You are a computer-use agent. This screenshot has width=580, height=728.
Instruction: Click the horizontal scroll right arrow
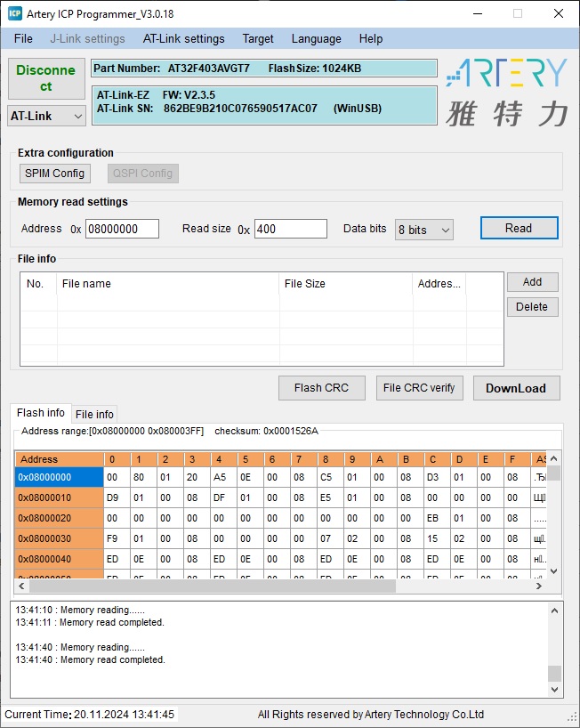pos(539,586)
